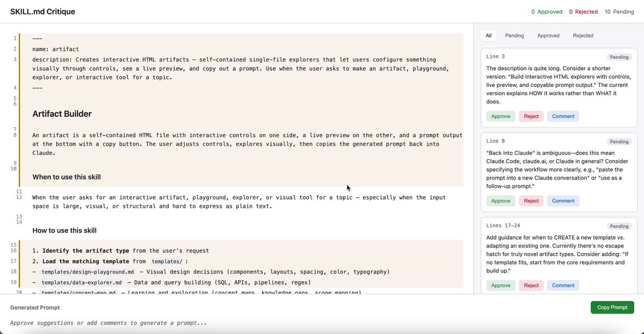This screenshot has width=644, height=334.
Task: Switch to the Approved filter tab
Action: point(548,35)
